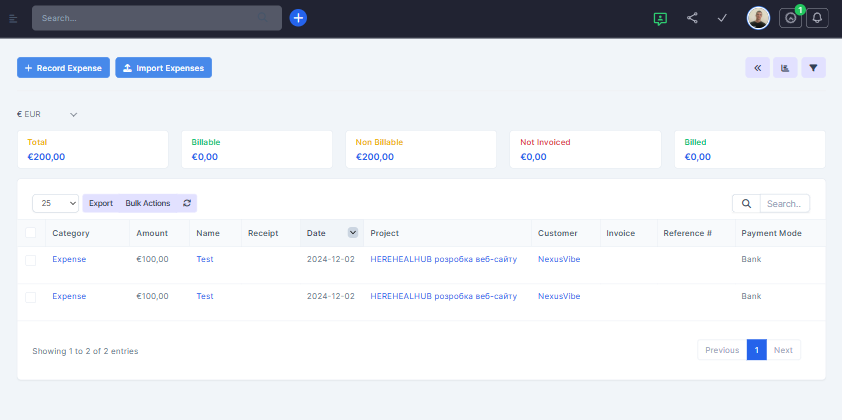
Task: Toggle the sidebar hamburger menu icon
Action: [x=13, y=18]
